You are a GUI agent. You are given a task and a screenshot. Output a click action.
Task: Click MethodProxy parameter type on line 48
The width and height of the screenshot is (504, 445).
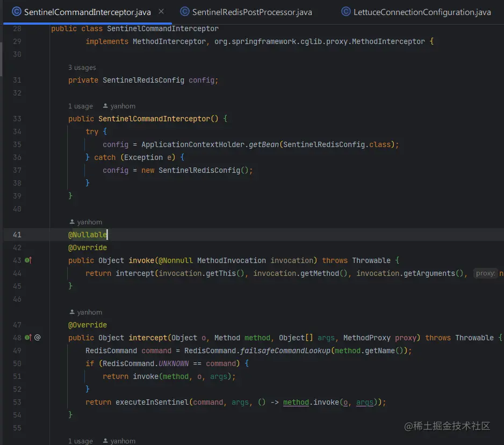[x=367, y=338]
